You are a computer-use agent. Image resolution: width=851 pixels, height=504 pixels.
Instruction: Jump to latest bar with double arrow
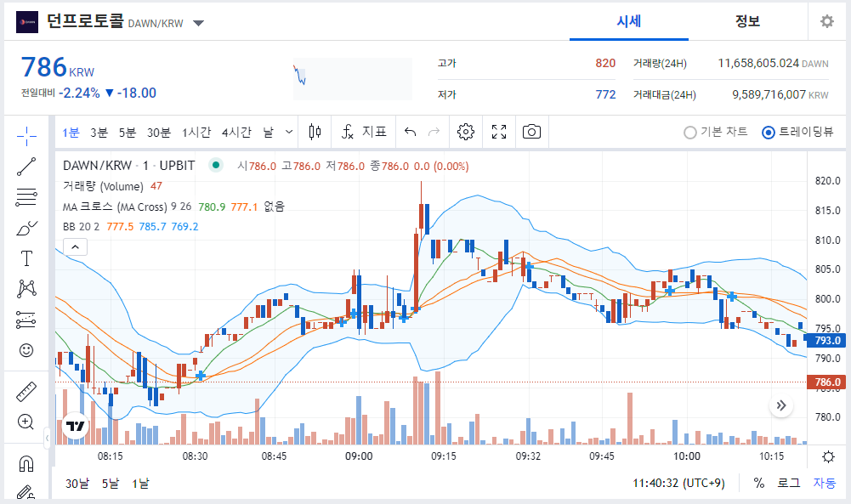click(x=781, y=405)
